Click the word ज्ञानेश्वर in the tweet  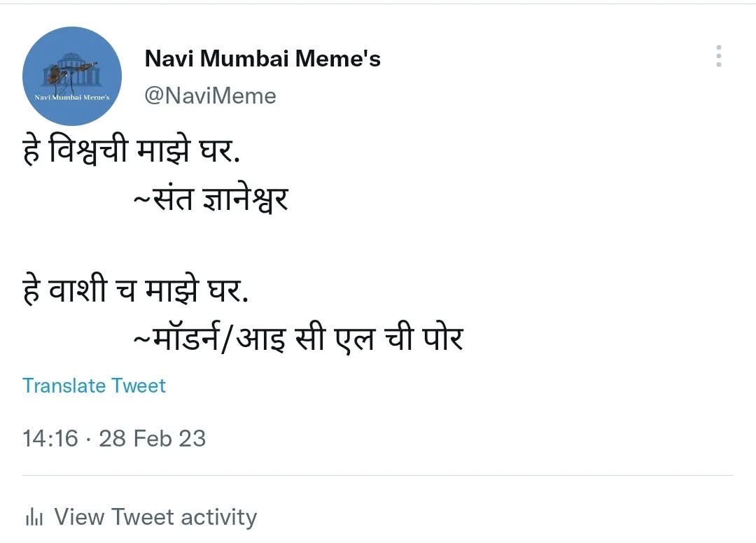tap(244, 201)
